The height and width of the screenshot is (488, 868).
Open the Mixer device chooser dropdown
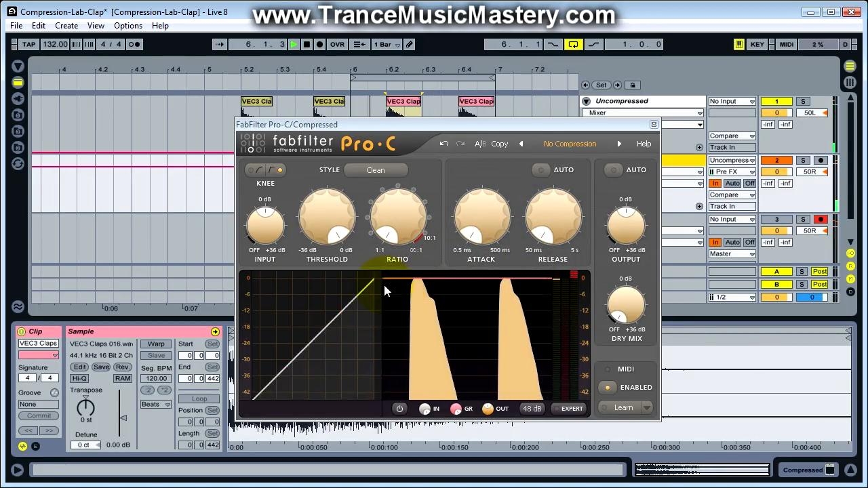click(642, 113)
